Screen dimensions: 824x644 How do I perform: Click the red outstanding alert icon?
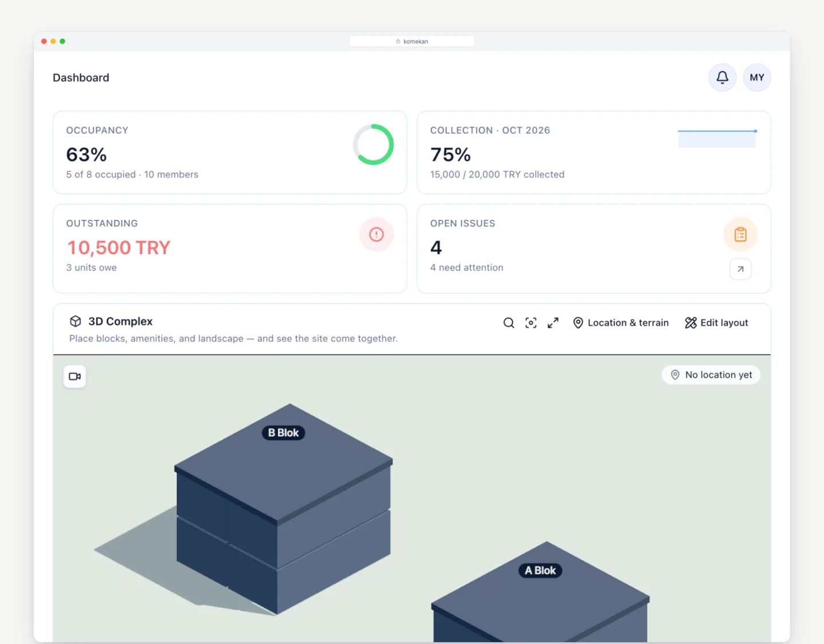point(377,234)
